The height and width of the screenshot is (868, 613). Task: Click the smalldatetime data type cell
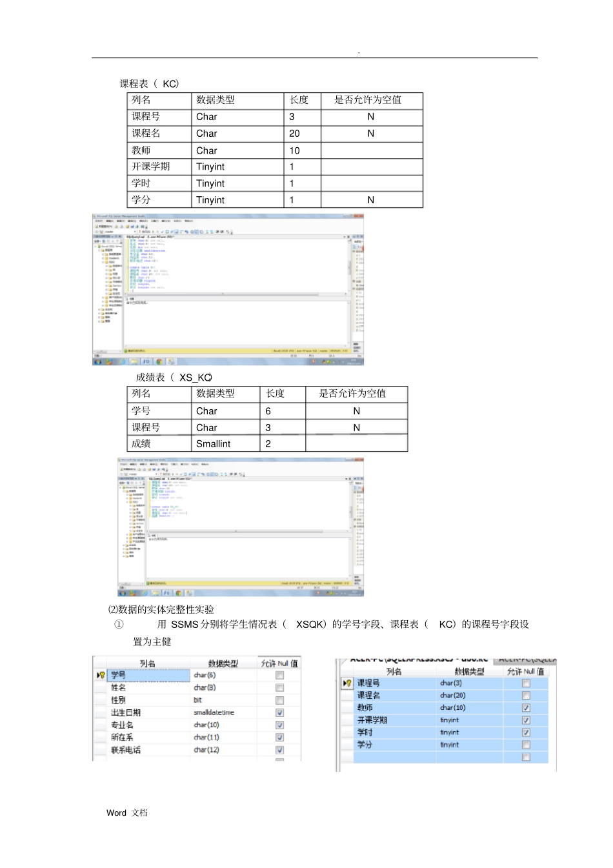224,712
